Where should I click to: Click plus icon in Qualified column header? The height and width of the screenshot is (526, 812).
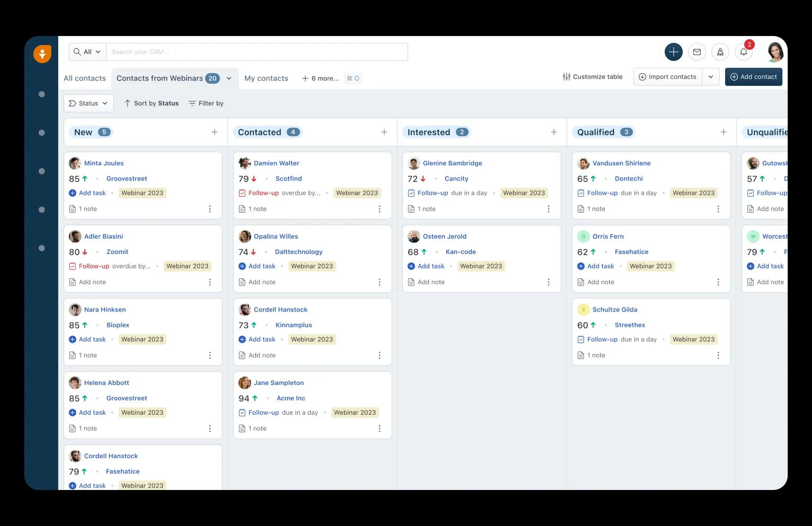723,132
